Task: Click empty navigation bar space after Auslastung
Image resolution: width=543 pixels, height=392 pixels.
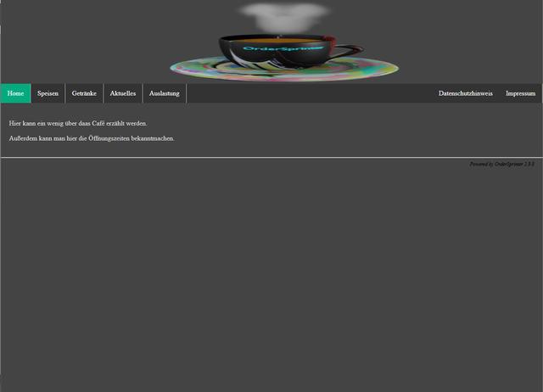Action: (305, 93)
